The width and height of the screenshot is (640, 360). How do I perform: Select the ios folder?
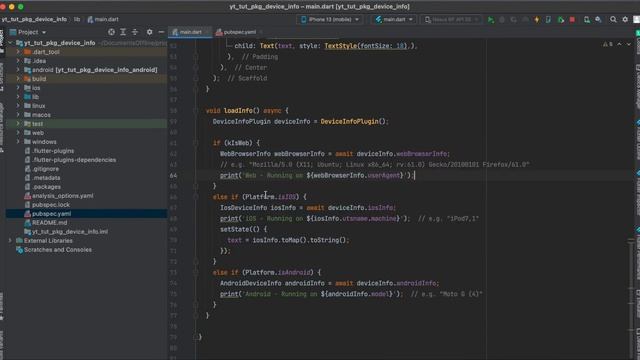(x=32, y=88)
